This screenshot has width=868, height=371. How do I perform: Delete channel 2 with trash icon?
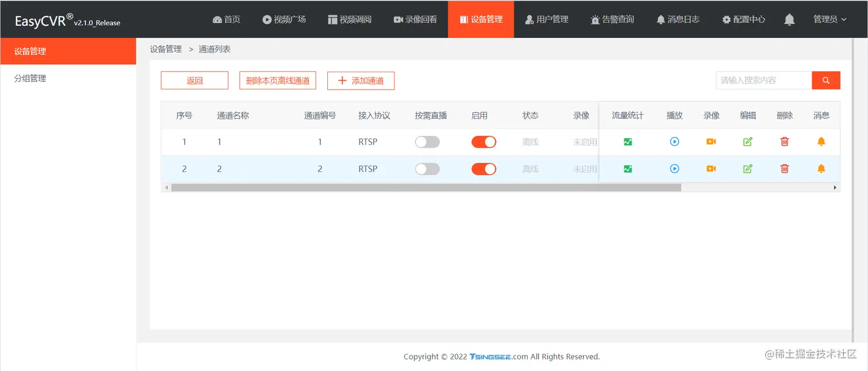[785, 169]
